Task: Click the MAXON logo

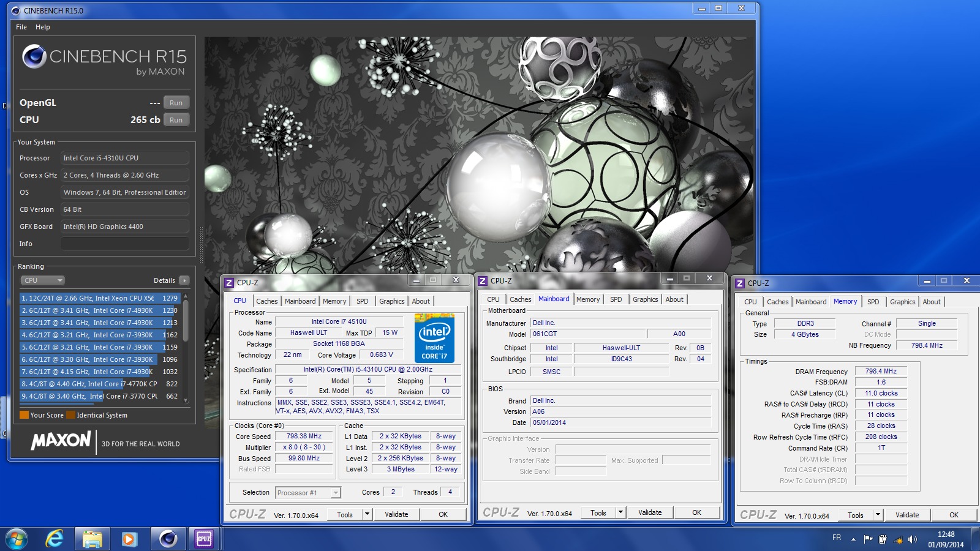Action: [x=61, y=440]
